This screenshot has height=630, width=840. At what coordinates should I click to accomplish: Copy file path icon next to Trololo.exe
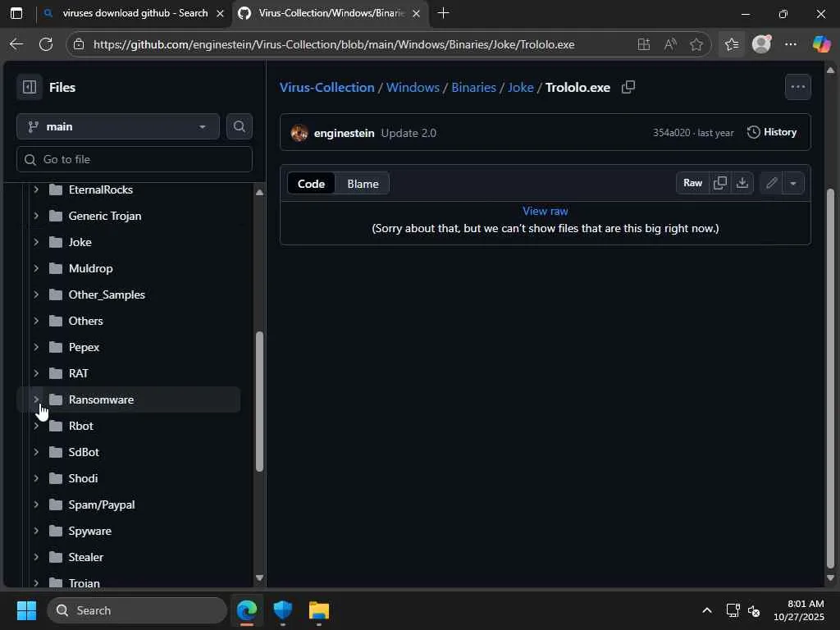point(628,87)
